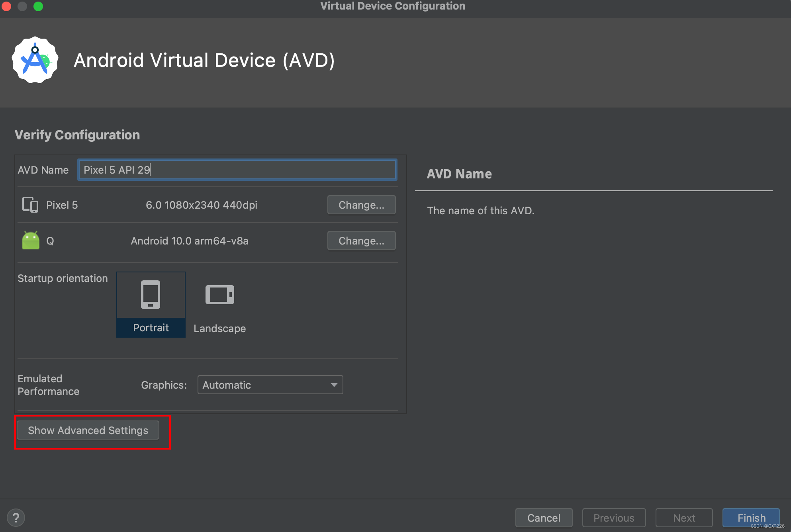Select Landscape startup orientation
Image resolution: width=791 pixels, height=532 pixels.
(x=219, y=328)
